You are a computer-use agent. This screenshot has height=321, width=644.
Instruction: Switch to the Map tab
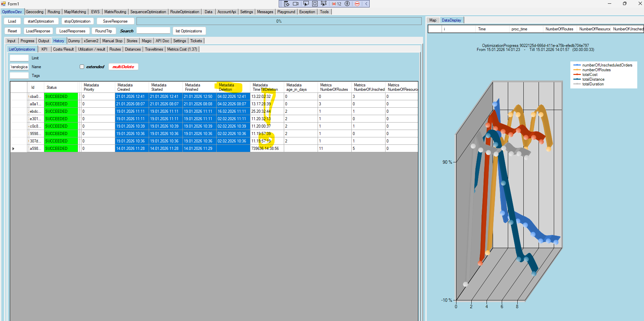click(x=432, y=20)
